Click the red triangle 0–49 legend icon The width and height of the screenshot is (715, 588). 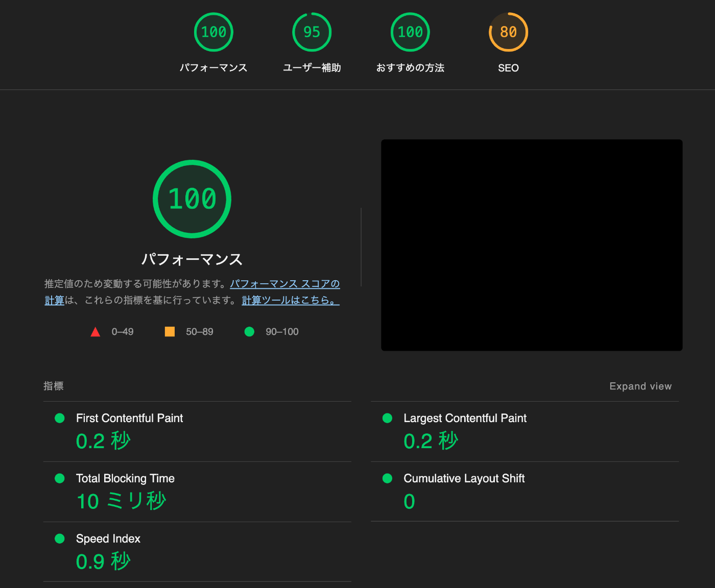(96, 332)
